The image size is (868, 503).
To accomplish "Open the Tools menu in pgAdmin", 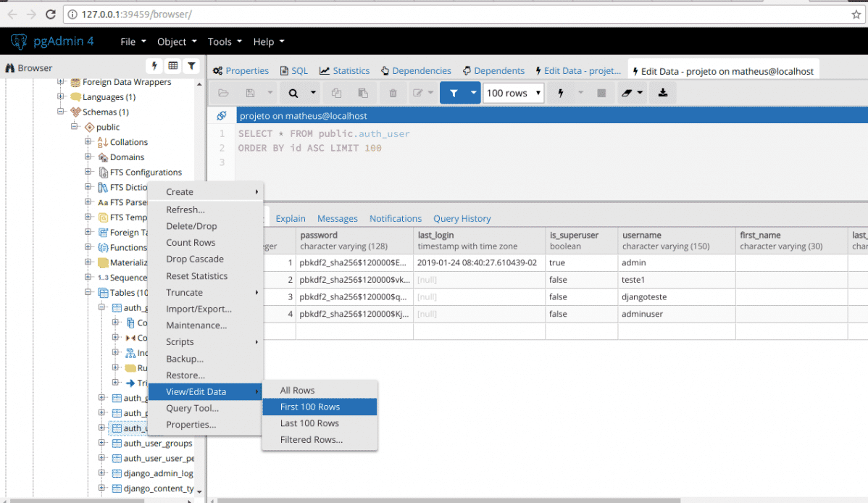I will click(x=225, y=42).
